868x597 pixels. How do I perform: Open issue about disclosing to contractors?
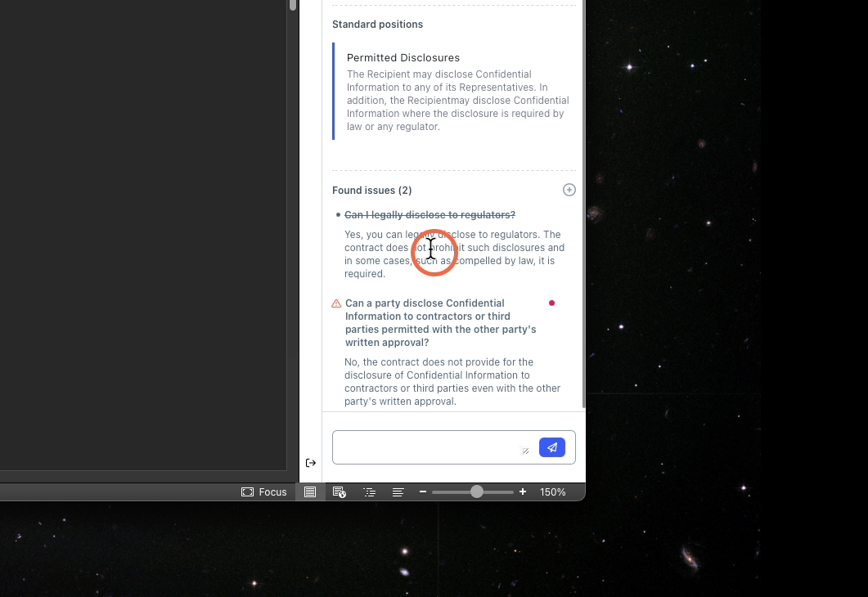click(441, 322)
